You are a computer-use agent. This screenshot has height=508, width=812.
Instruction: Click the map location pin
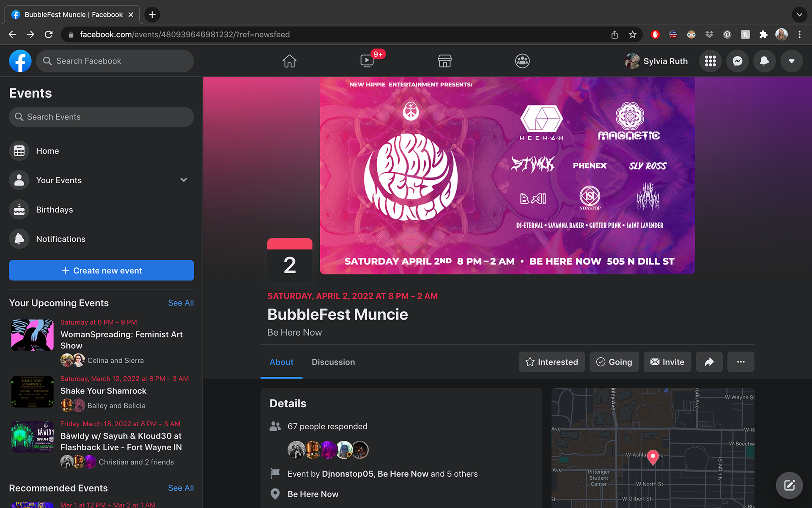(x=653, y=457)
